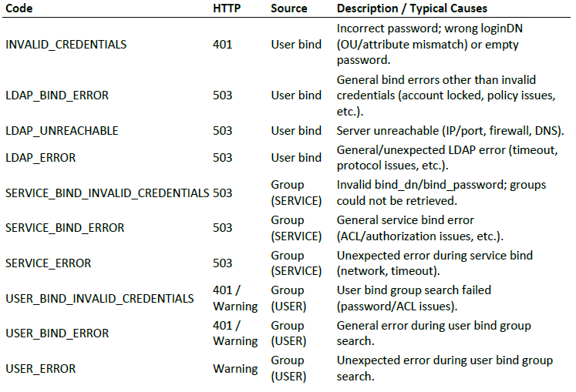Select the LDAP_ERROR code cell
This screenshot has height=392, width=576.
tap(40, 158)
